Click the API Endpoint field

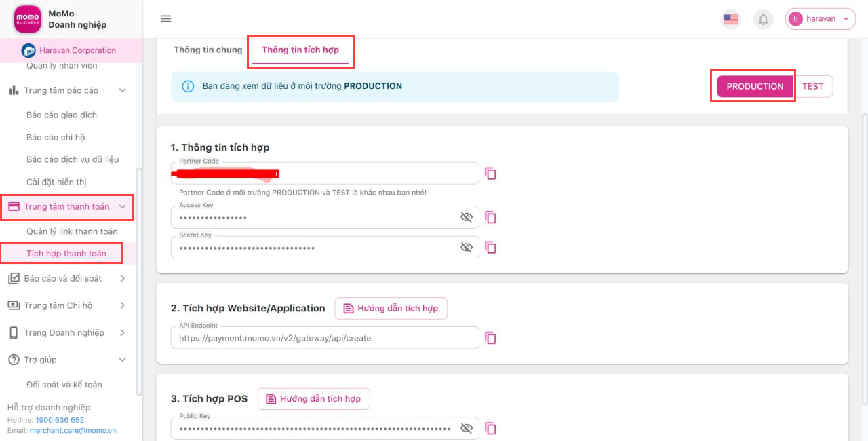(x=325, y=338)
